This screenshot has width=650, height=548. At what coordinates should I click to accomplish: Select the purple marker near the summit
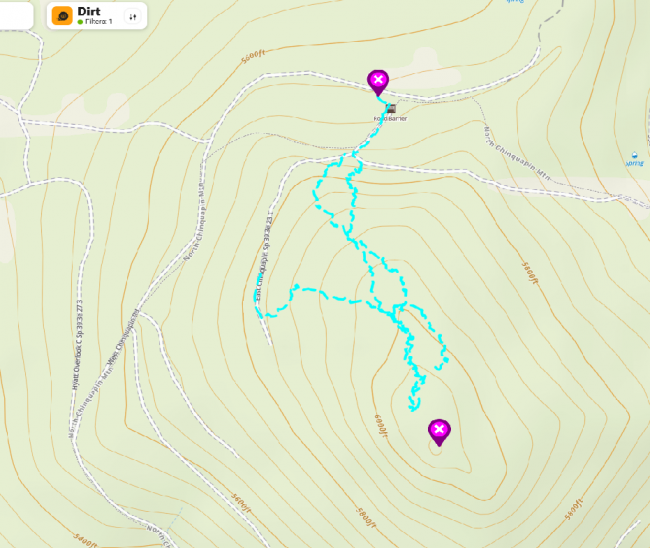click(439, 432)
